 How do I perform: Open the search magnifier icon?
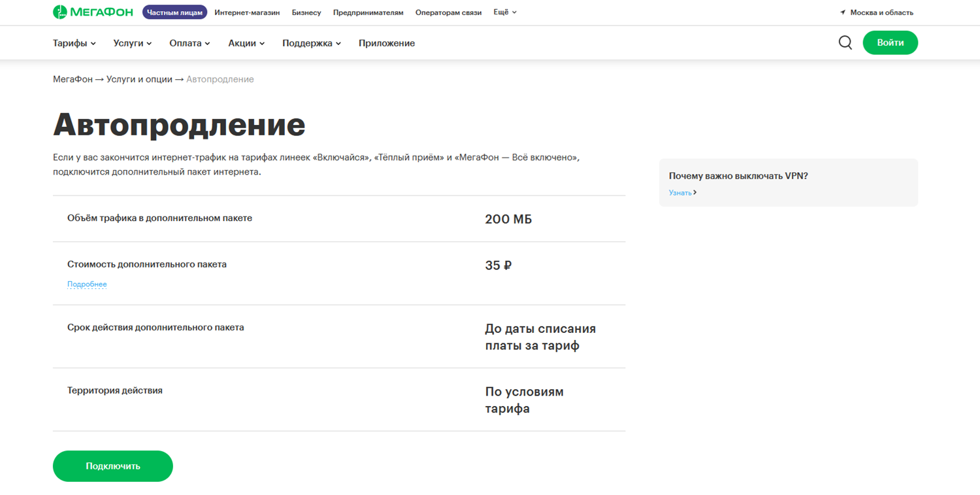point(845,43)
